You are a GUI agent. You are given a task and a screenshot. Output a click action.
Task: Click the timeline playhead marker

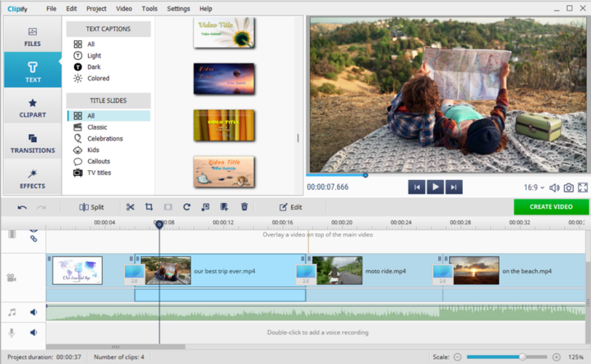click(x=159, y=224)
